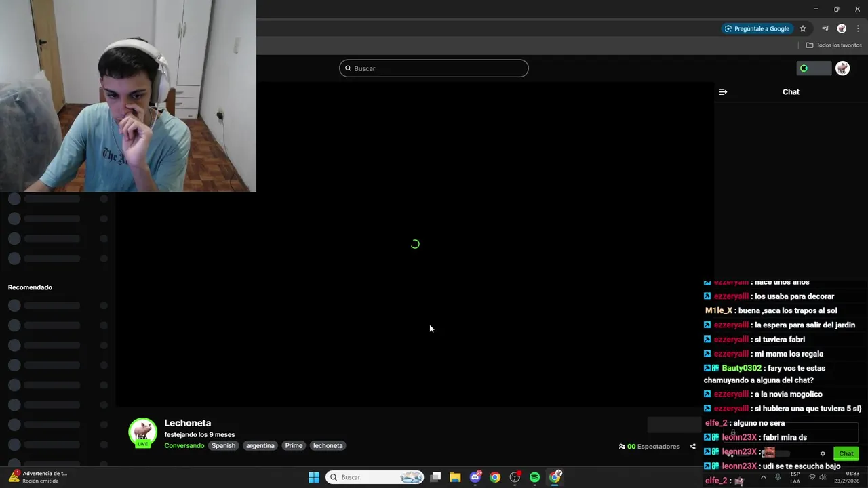
Task: Click chat message udi se te escucha bajo
Action: point(802,466)
